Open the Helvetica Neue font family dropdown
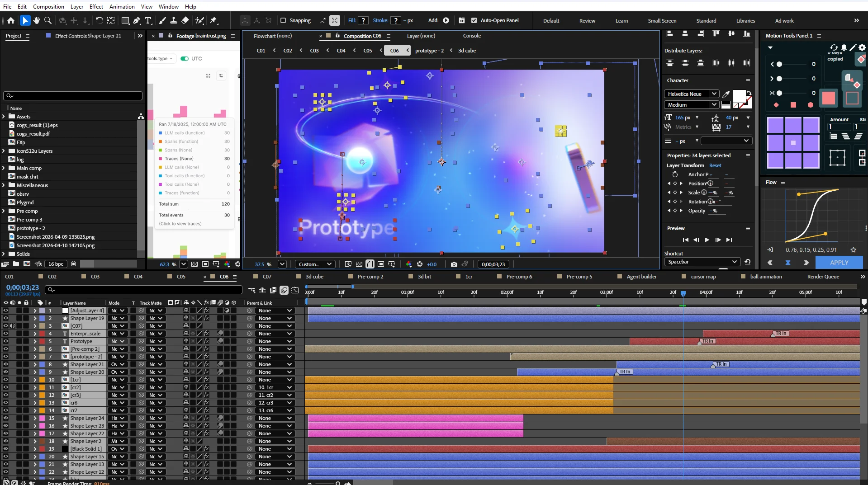The image size is (868, 485). (x=691, y=94)
